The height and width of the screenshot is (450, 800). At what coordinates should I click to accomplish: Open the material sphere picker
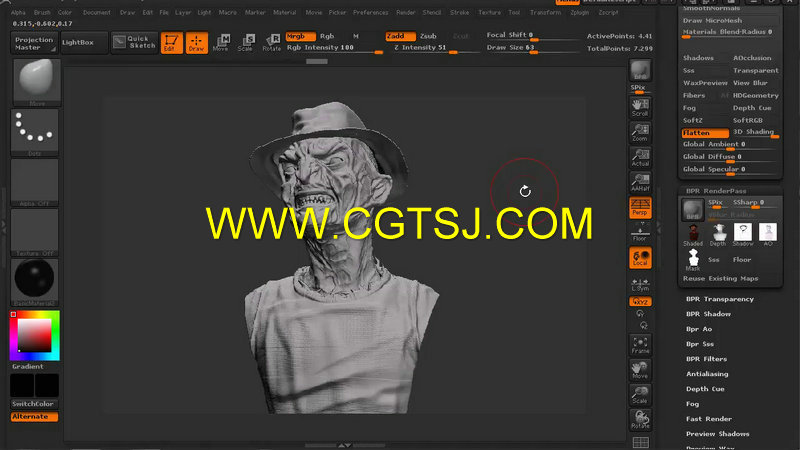[35, 282]
